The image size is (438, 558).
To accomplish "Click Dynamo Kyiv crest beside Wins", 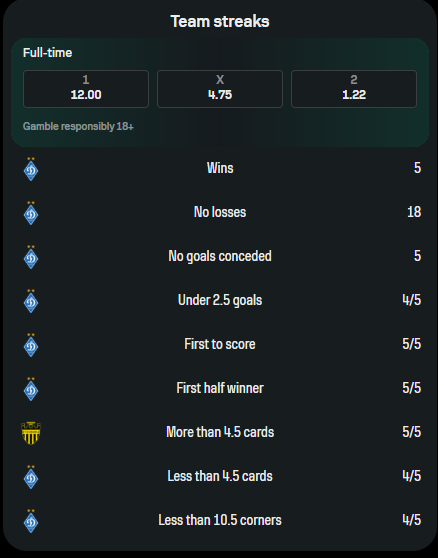I will click(31, 169).
